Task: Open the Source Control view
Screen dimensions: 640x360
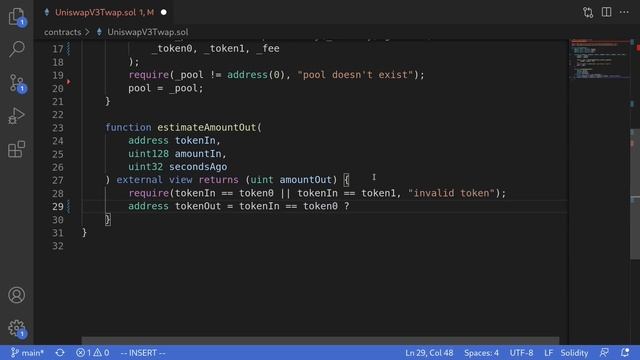Action: click(x=16, y=83)
